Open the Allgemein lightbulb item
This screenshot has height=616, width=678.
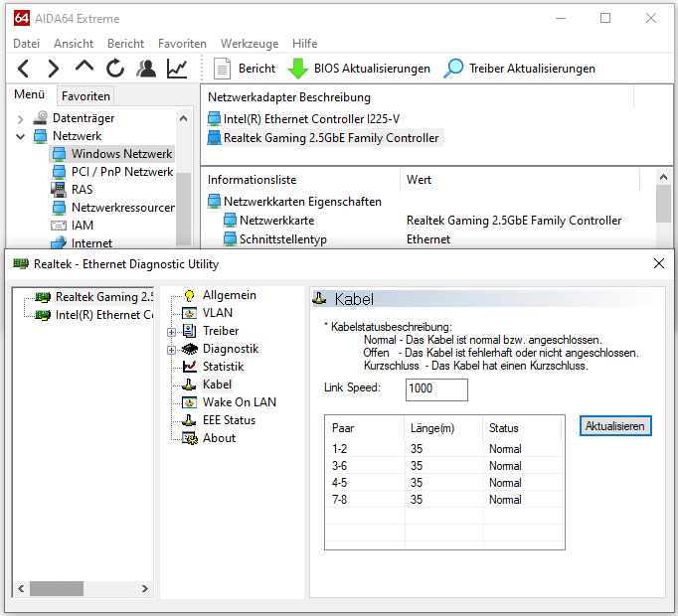[230, 295]
